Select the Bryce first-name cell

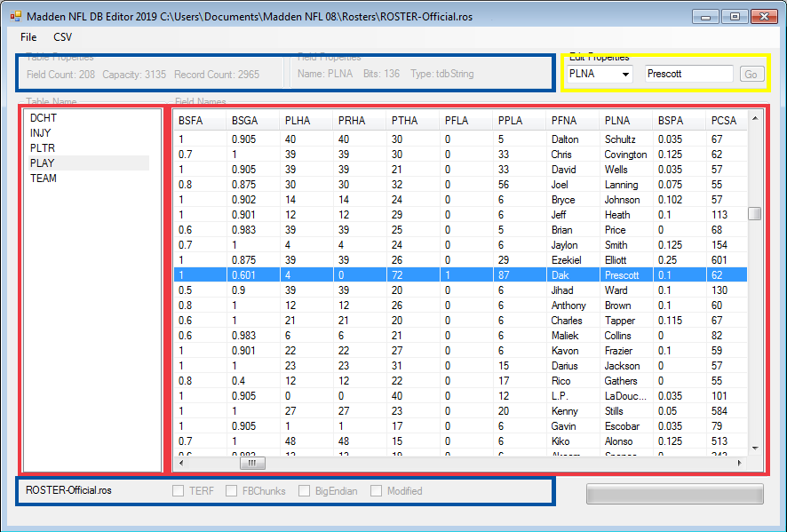[x=572, y=200]
